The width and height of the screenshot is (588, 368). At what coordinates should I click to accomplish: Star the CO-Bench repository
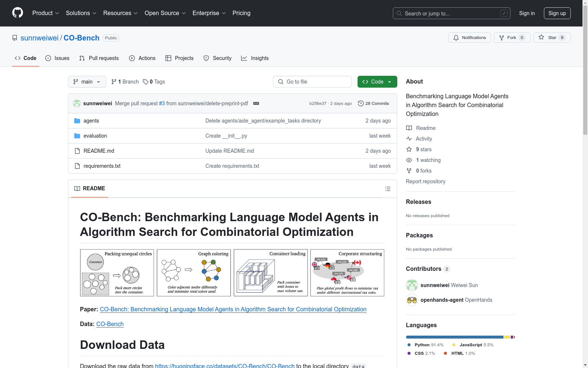point(552,38)
